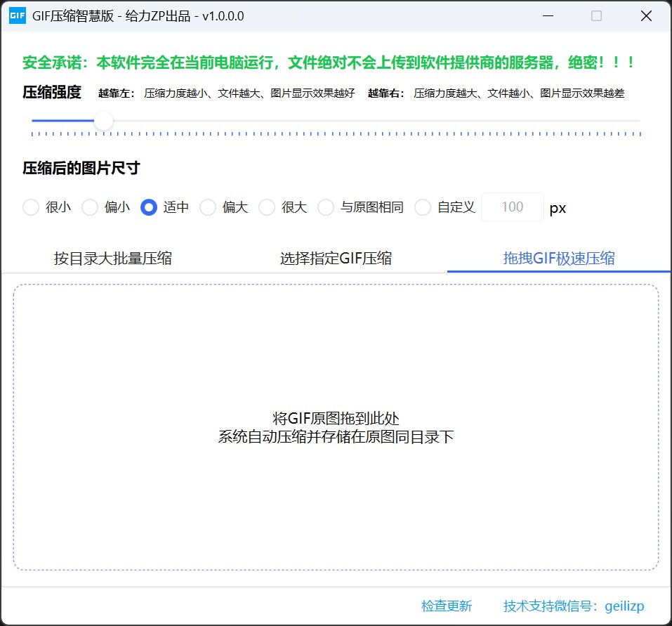This screenshot has width=672, height=626.
Task: Switch to the 按目录大批量压缩 tab
Action: pyautogui.click(x=112, y=258)
